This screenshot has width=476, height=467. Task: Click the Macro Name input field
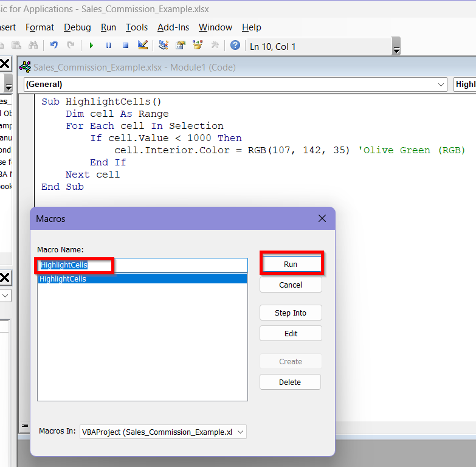pos(143,265)
